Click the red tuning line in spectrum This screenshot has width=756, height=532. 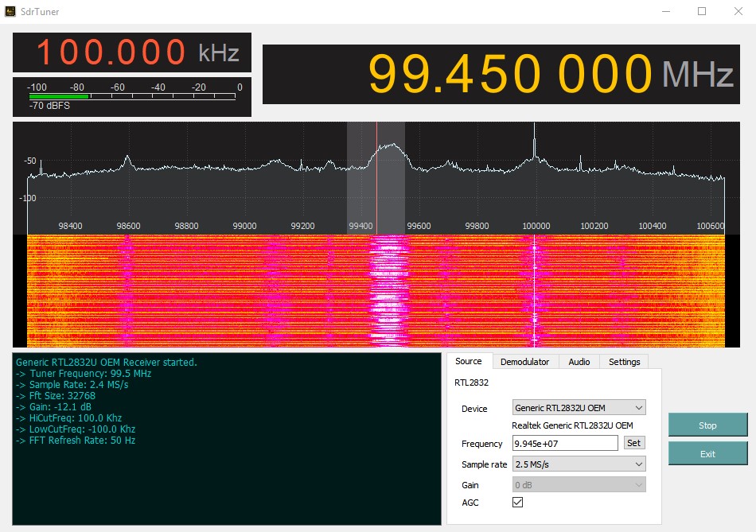tap(376, 178)
